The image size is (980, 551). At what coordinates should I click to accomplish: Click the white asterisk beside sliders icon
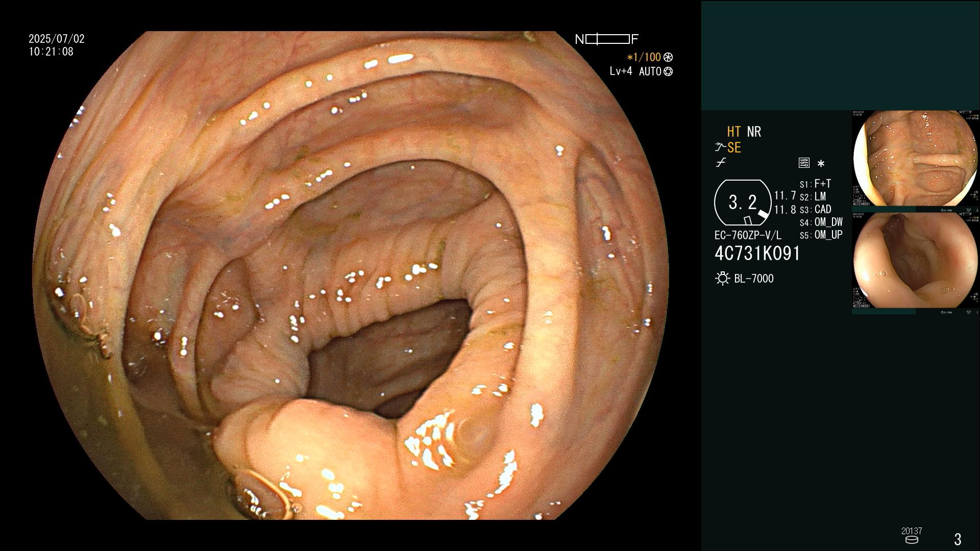coord(821,163)
